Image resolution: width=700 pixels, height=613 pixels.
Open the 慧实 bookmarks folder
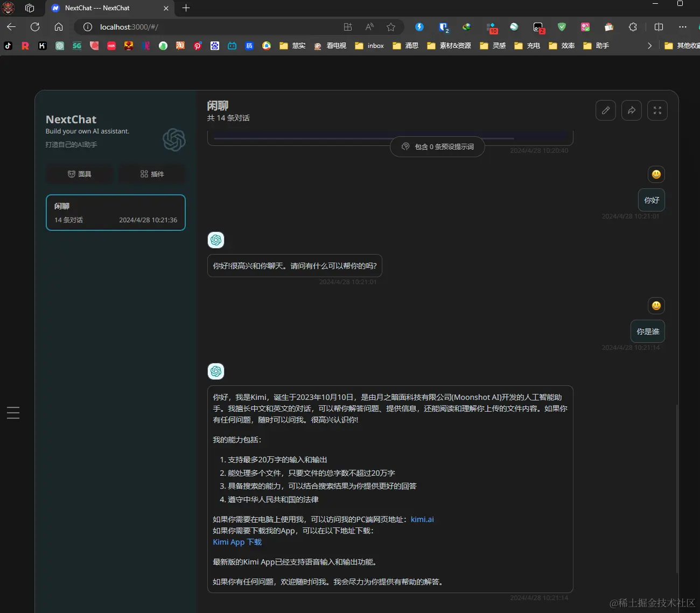coord(292,46)
